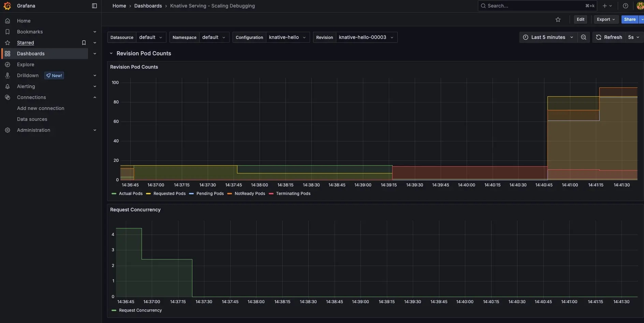Click the zoom out time range icon

click(x=584, y=37)
